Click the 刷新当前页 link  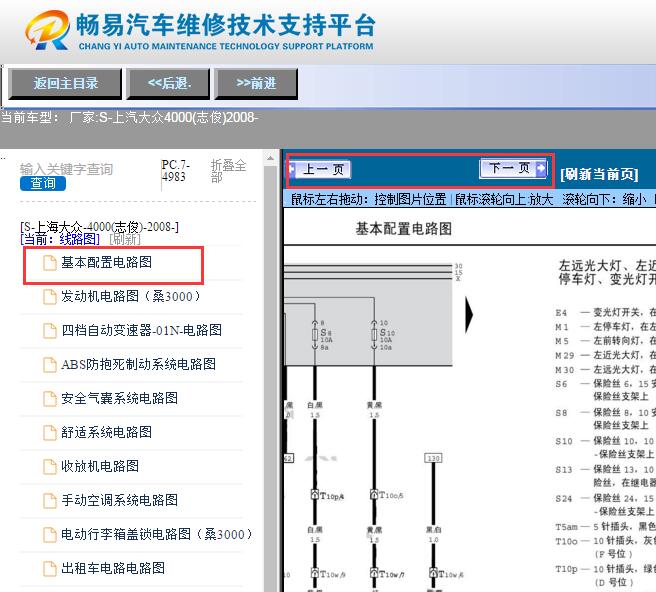click(x=599, y=174)
